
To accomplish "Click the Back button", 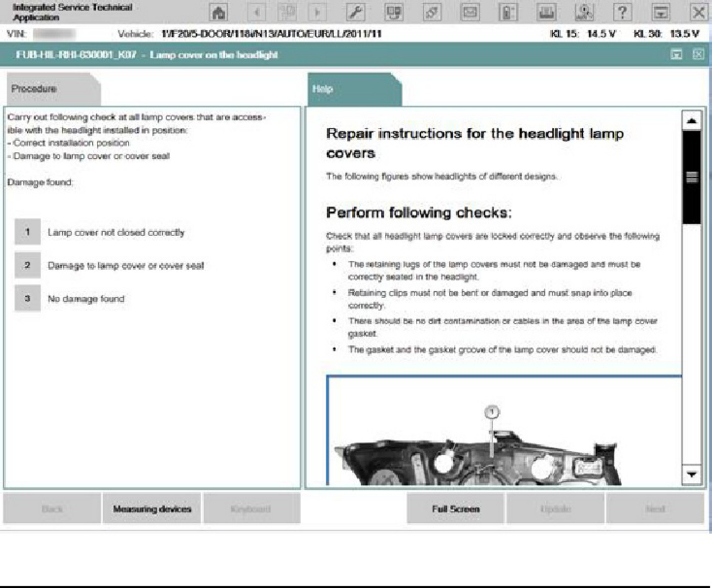I will [52, 509].
